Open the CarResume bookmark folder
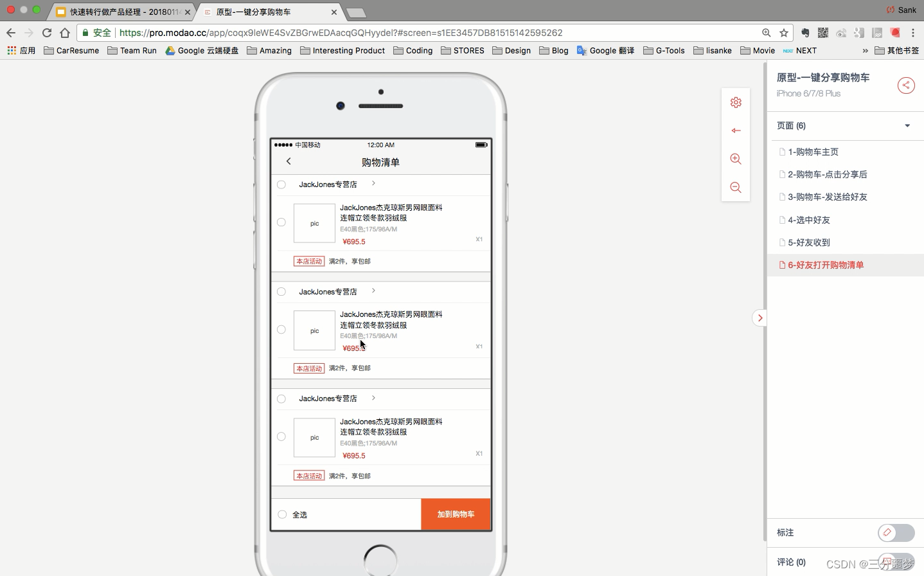 coord(71,50)
